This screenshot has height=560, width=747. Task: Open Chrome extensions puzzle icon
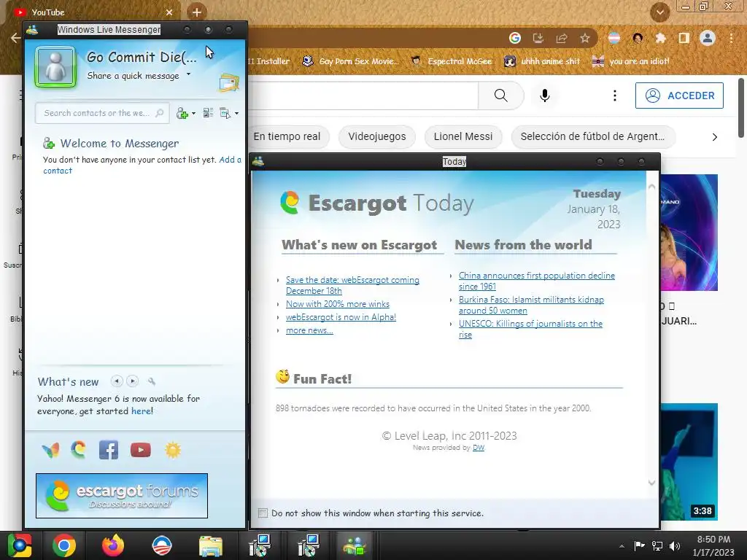pyautogui.click(x=661, y=38)
